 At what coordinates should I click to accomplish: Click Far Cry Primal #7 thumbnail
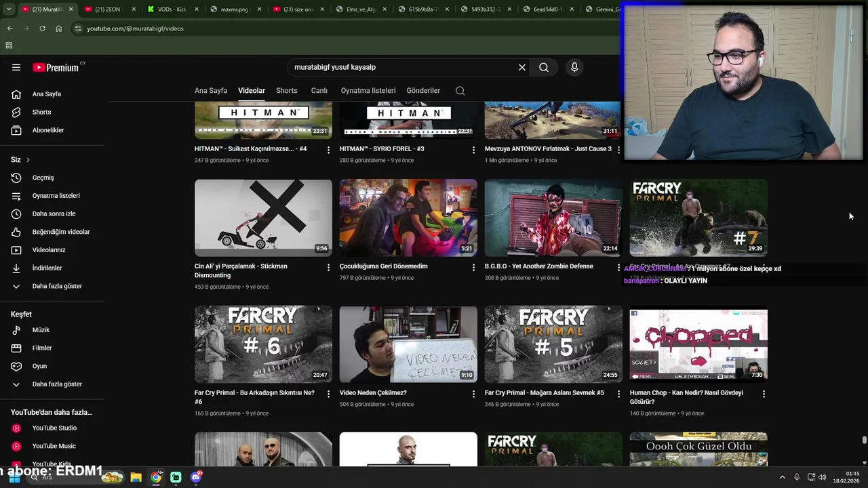point(698,218)
